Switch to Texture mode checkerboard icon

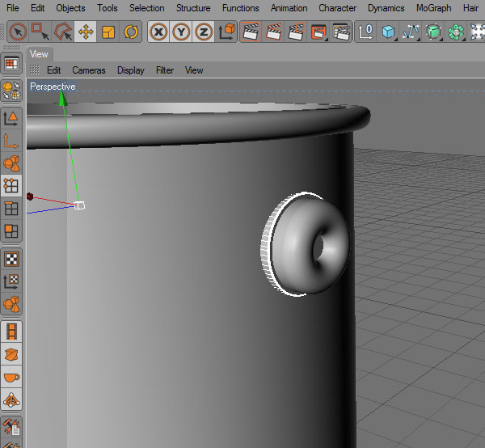pos(11,259)
